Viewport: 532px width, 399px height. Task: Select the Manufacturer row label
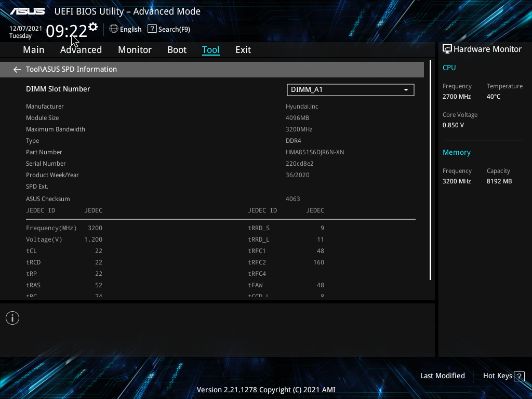45,106
